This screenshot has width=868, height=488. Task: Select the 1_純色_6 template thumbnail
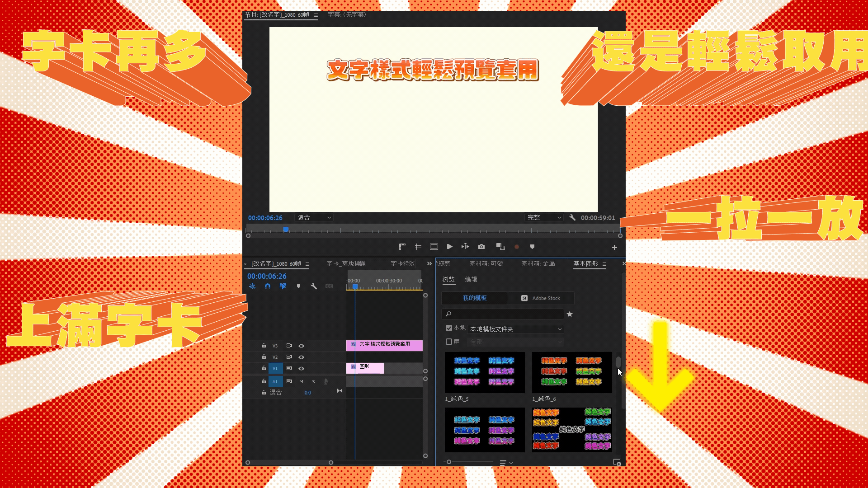point(572,372)
